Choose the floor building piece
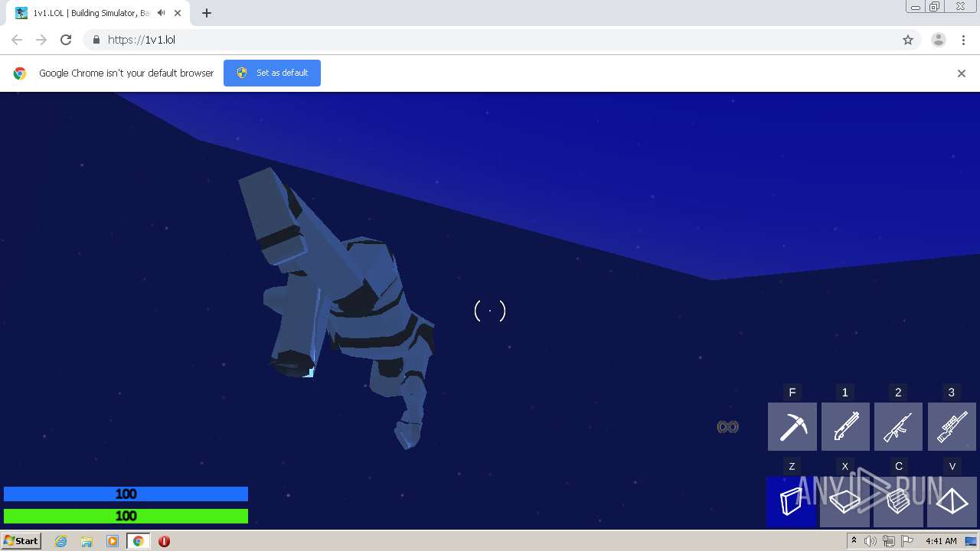 click(845, 502)
